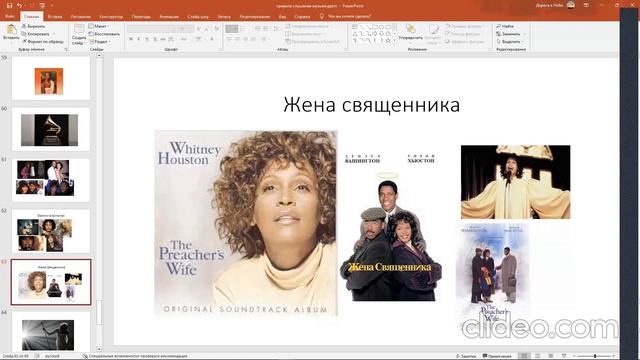Clear all text formatting
This screenshot has height=360, width=640.
coord(217,29)
